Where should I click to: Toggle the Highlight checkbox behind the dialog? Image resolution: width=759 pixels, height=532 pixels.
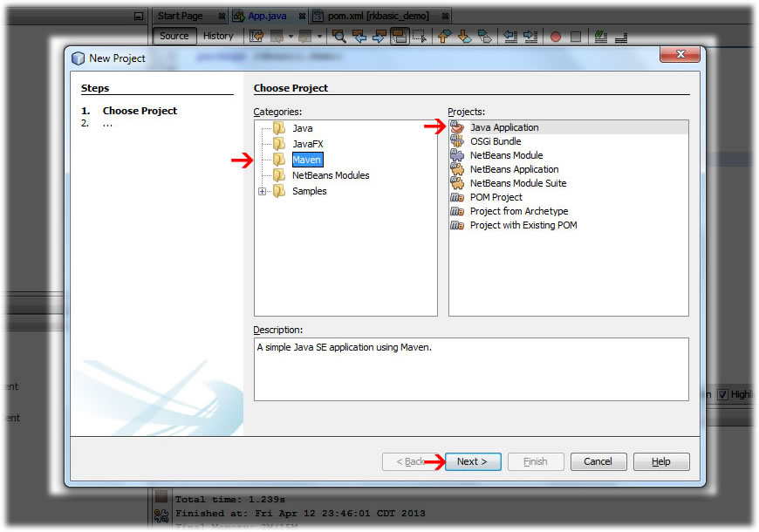[722, 394]
